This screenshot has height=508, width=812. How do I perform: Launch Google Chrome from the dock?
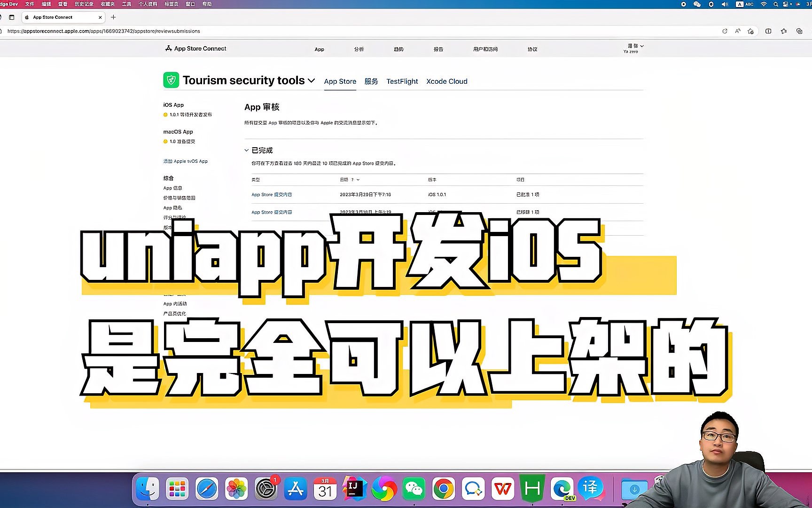pos(444,489)
